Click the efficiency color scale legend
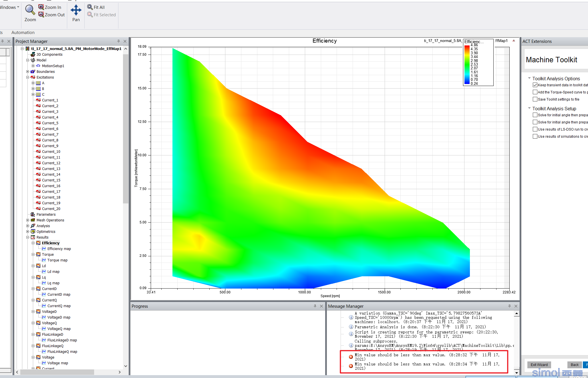This screenshot has height=378, width=588. click(x=478, y=62)
